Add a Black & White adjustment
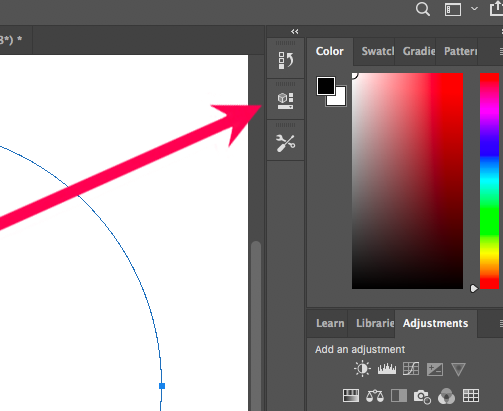The height and width of the screenshot is (411, 503). [399, 396]
